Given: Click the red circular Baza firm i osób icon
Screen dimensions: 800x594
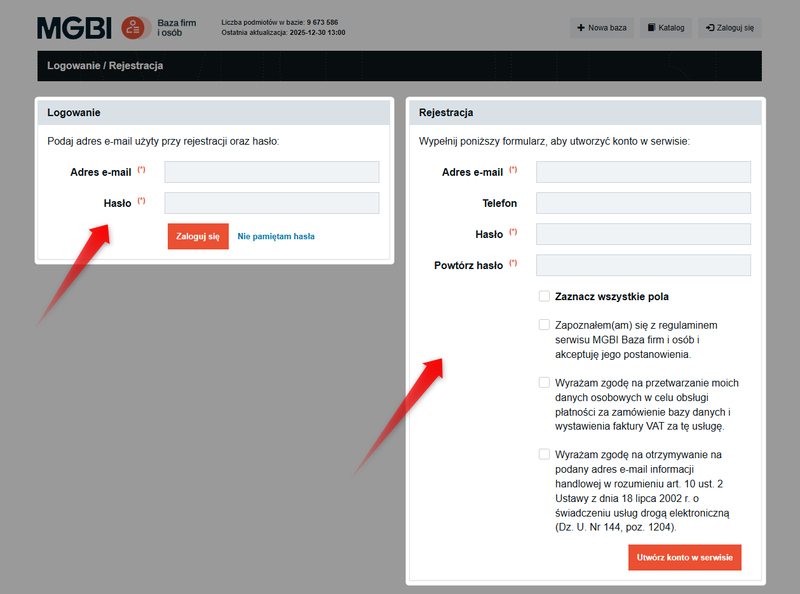Looking at the screenshot, I should [x=133, y=27].
